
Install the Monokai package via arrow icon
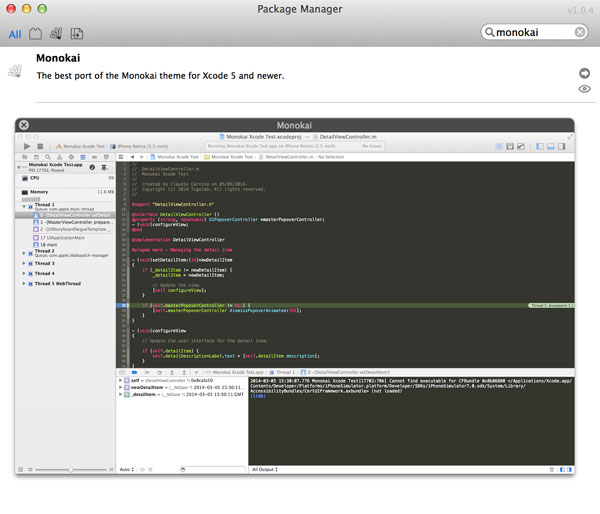coord(584,73)
